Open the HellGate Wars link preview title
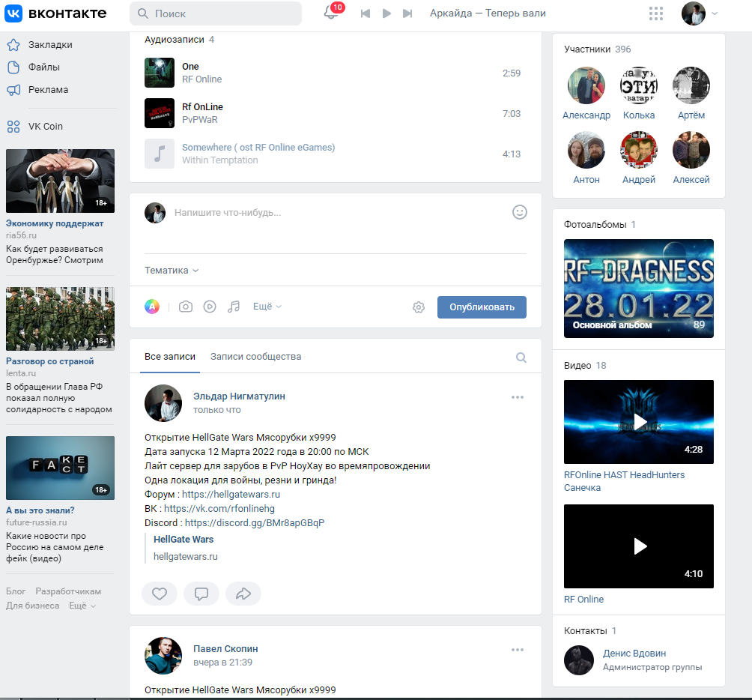 coord(184,540)
